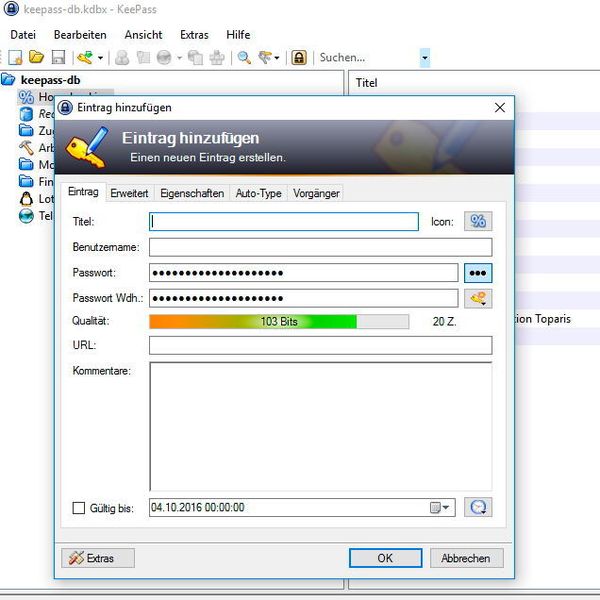600x600 pixels.
Task: Click the 20 Z. character count text
Action: point(444,322)
